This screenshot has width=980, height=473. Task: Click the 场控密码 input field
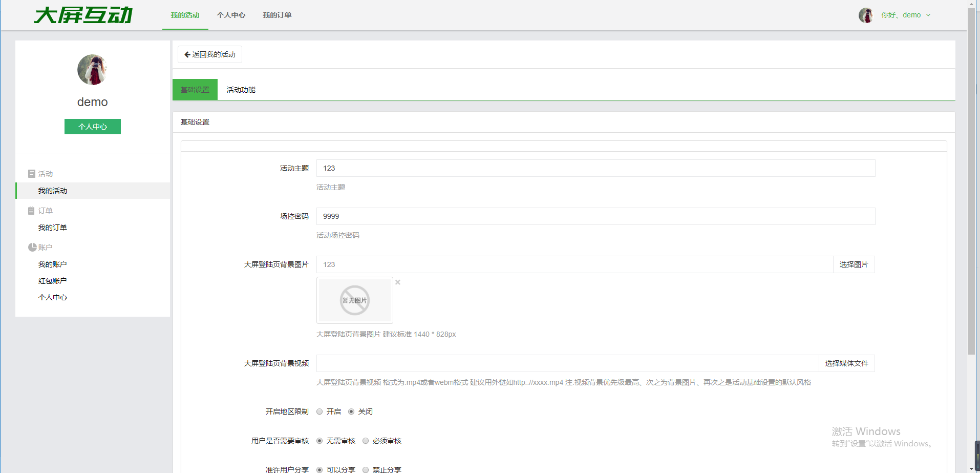(x=595, y=216)
